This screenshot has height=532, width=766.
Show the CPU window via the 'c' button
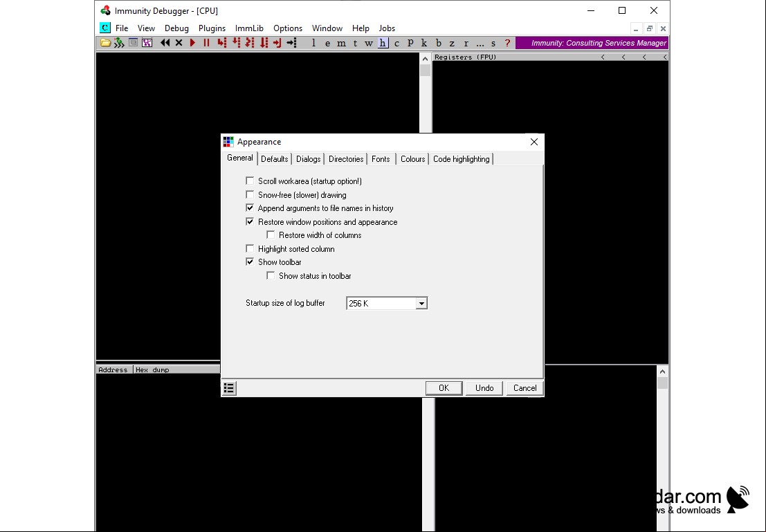click(x=396, y=43)
